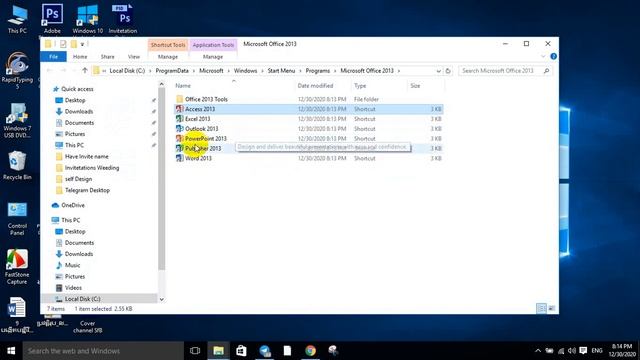Click the File Explorer taskbar icon
This screenshot has height=360, width=640.
[218, 351]
